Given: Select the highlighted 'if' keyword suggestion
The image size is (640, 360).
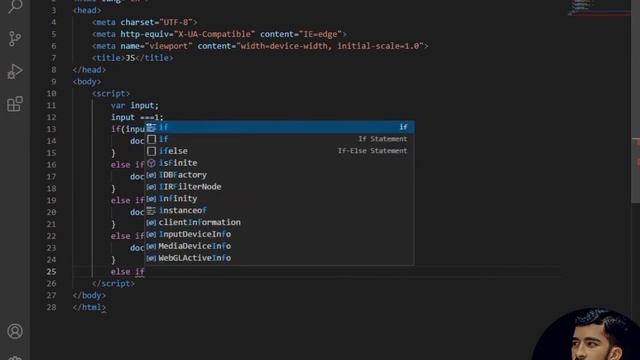Looking at the screenshot, I should coord(280,127).
